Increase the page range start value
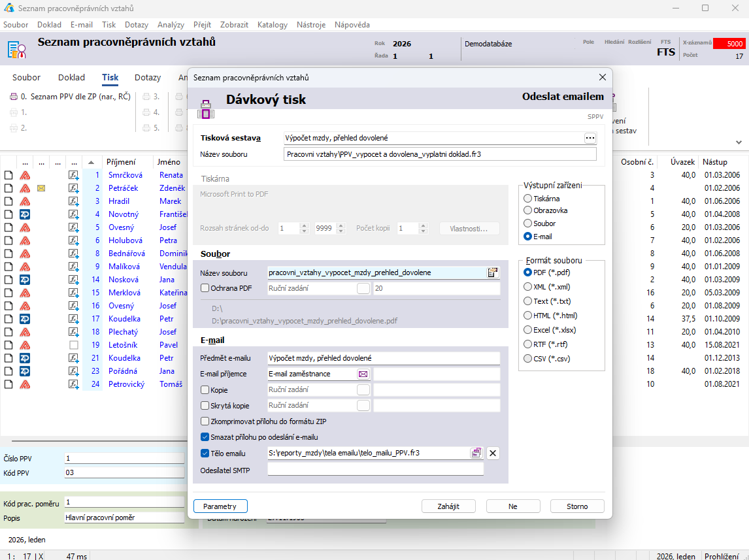 (x=305, y=225)
